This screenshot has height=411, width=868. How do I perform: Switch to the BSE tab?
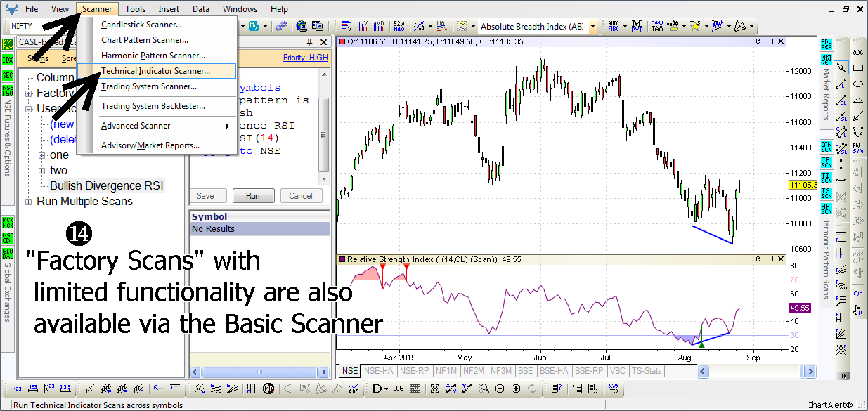(x=525, y=371)
